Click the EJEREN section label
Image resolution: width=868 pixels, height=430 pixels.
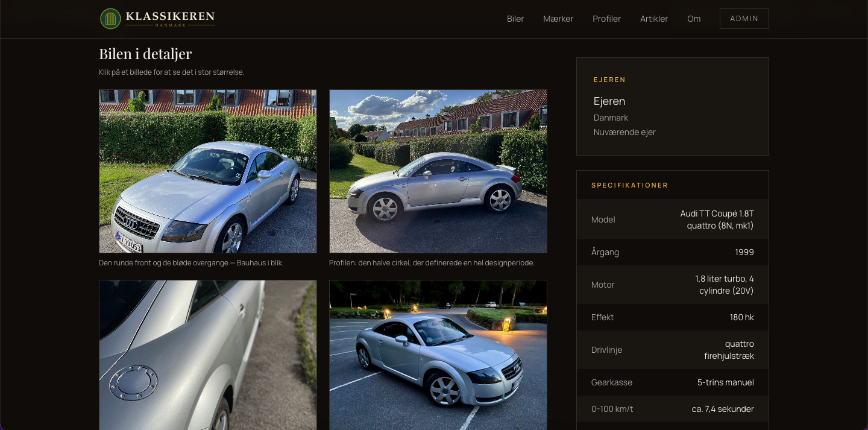[x=609, y=80]
